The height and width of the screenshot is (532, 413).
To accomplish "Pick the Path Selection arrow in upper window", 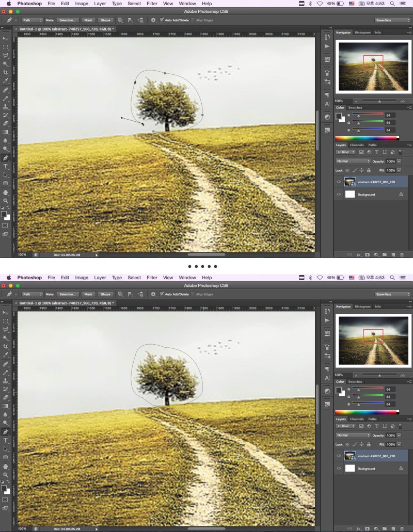I will 6,175.
